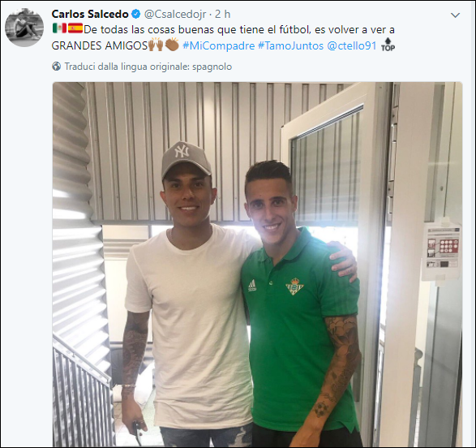
Task: Click the Carlos Salcedo display name
Action: point(90,15)
